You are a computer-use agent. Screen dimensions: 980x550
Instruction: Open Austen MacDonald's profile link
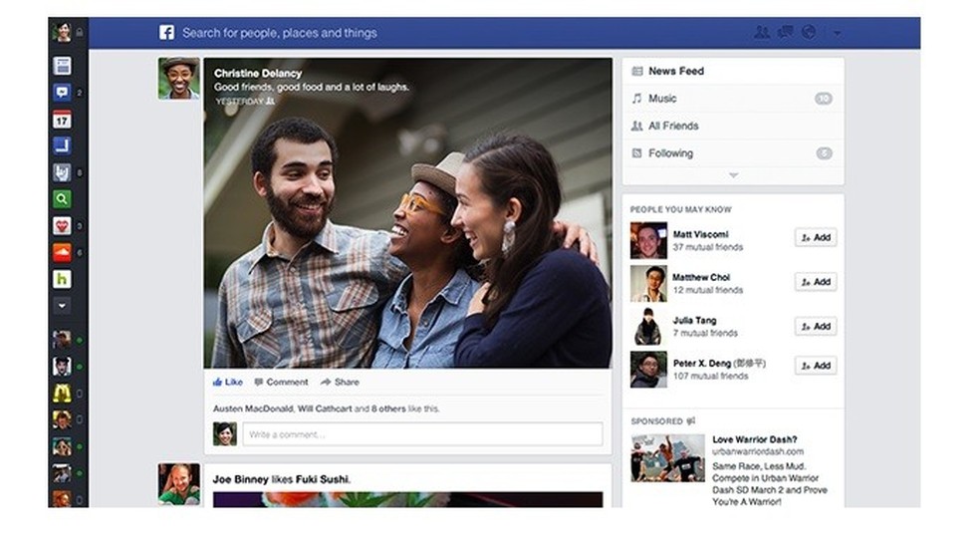click(x=253, y=409)
